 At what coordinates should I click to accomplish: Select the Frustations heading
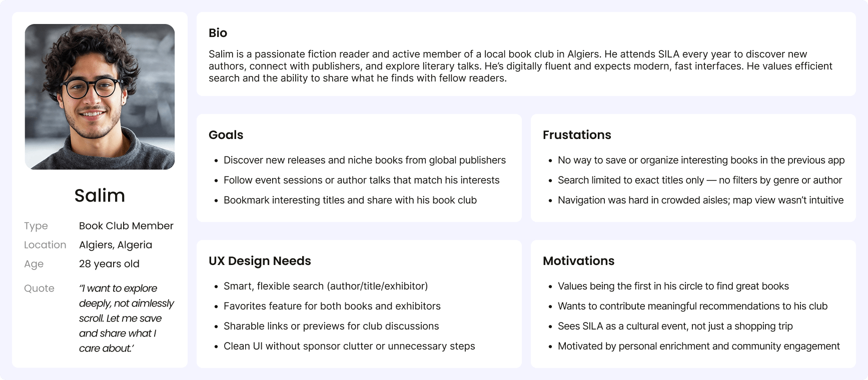577,135
